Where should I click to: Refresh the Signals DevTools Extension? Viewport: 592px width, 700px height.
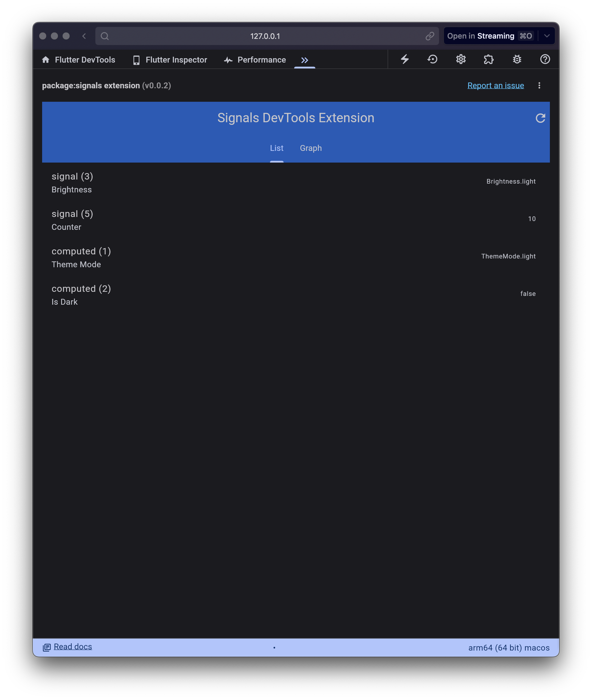pyautogui.click(x=540, y=118)
